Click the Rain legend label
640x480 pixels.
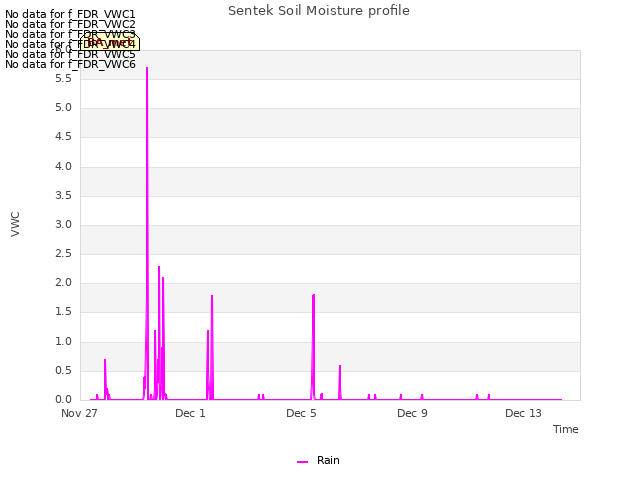click(328, 460)
